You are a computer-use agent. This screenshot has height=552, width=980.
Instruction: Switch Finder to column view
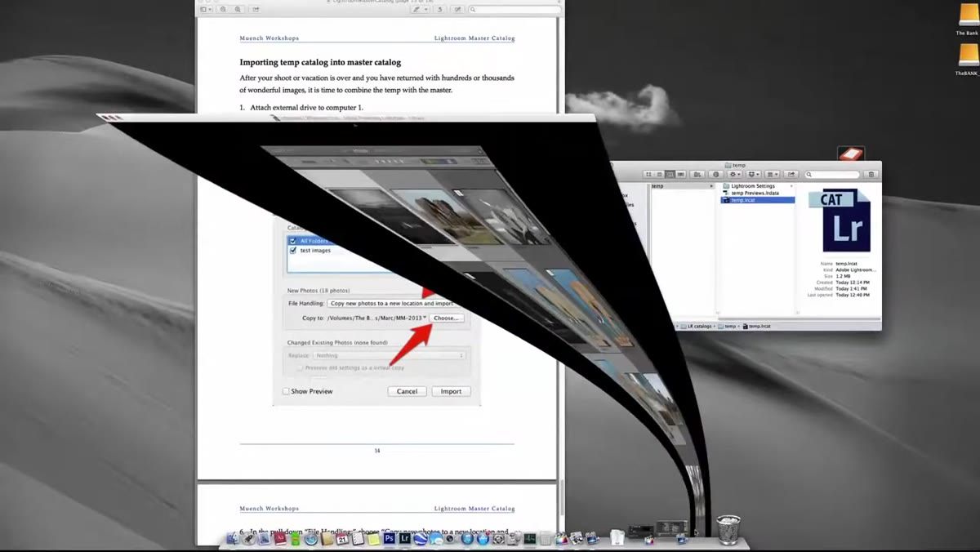[x=670, y=174]
